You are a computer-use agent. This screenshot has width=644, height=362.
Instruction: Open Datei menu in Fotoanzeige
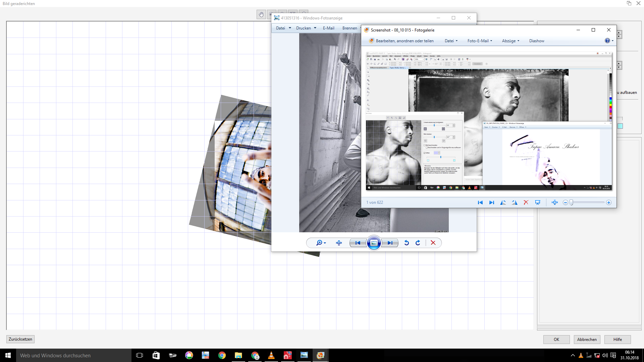(x=283, y=28)
